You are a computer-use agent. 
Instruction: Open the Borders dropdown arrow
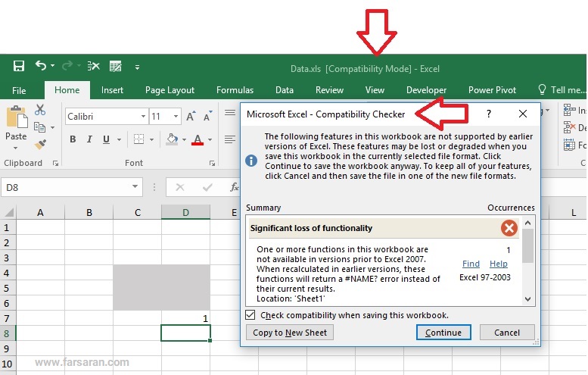pos(151,139)
